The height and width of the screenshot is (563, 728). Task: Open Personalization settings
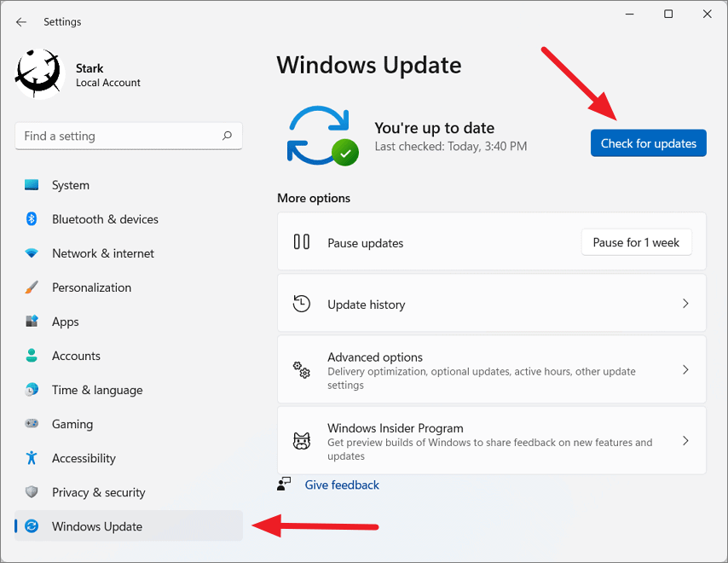(91, 287)
